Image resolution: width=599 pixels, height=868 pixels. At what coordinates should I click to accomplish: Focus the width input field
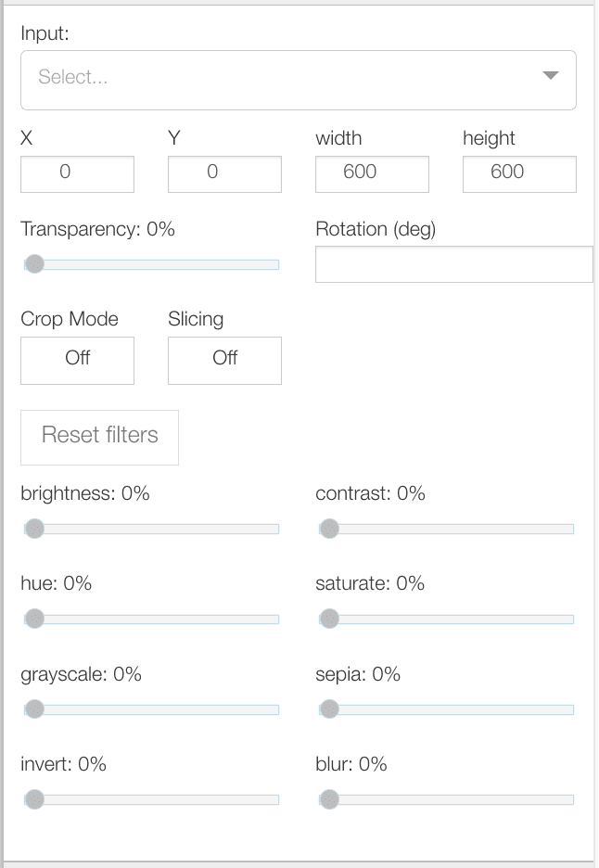[x=372, y=173]
